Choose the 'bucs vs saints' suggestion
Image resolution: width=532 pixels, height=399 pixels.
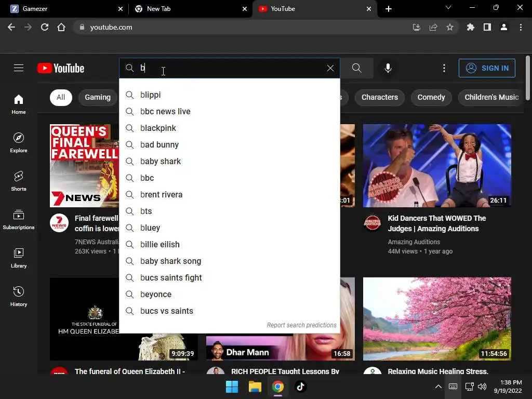tap(229, 311)
